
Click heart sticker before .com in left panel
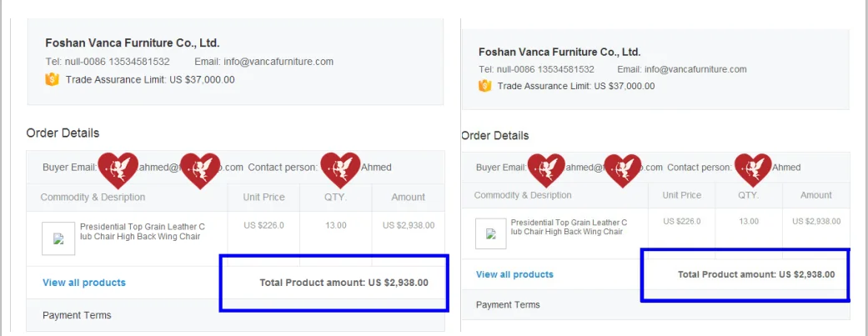[200, 169]
